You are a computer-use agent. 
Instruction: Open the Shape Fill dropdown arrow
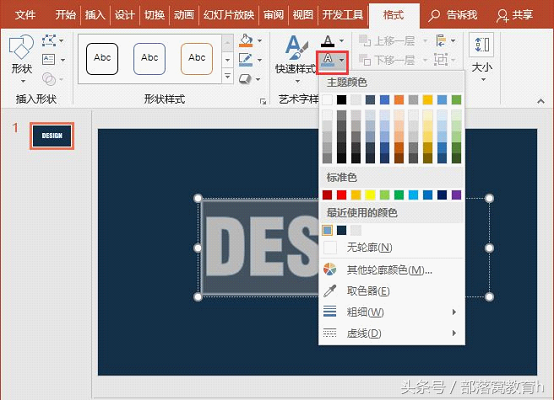(260, 41)
